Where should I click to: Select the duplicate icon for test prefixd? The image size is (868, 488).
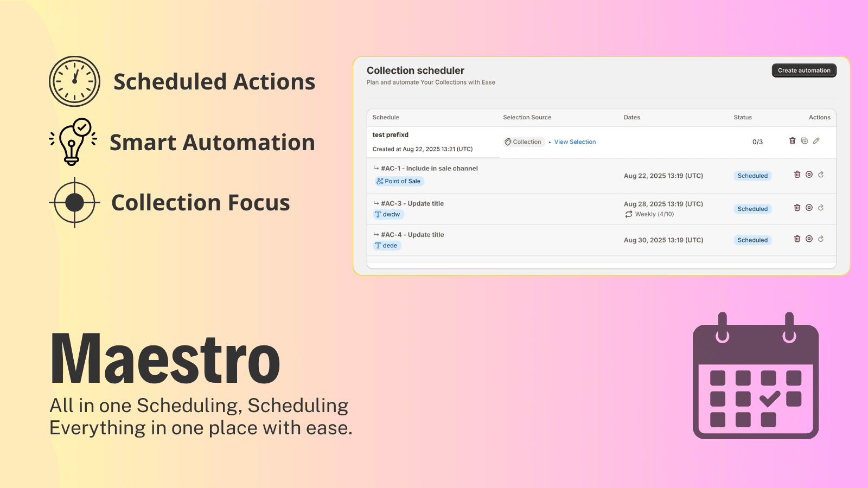point(805,140)
